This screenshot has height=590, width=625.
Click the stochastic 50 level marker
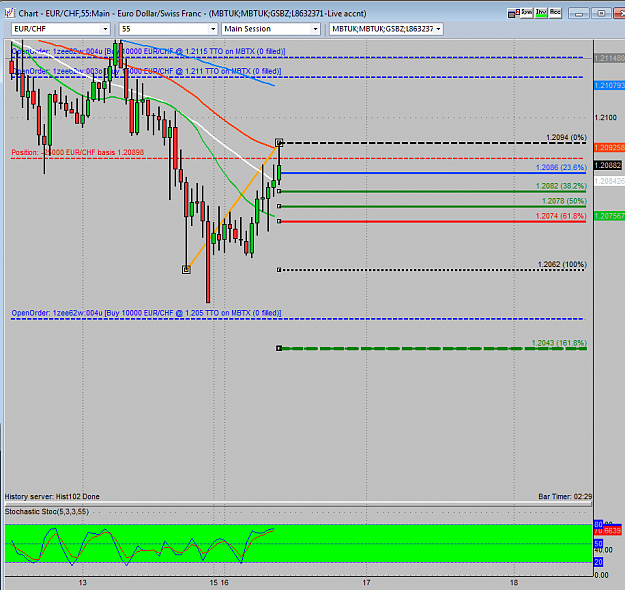click(x=598, y=544)
